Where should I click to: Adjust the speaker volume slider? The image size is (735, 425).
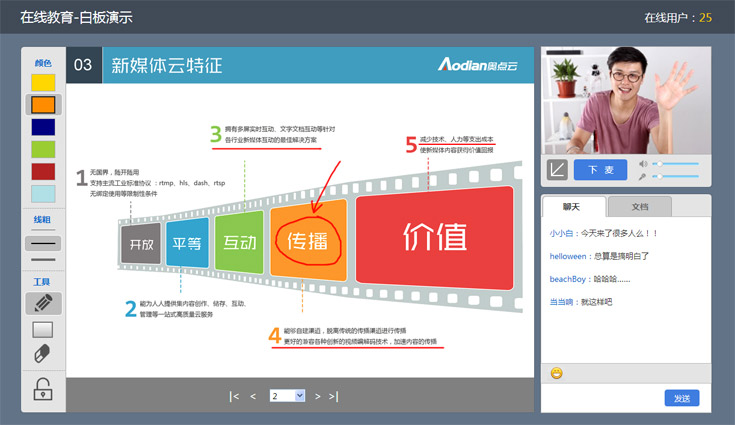675,164
